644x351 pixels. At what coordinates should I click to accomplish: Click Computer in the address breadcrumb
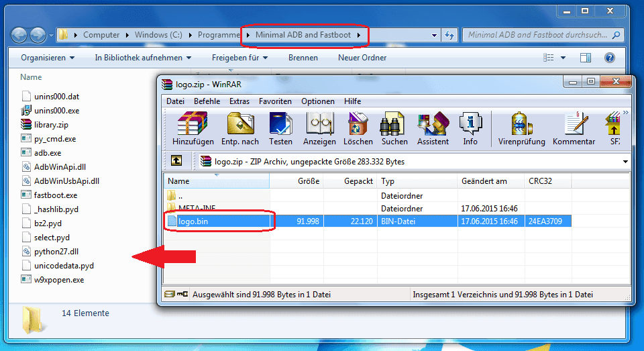pos(101,35)
